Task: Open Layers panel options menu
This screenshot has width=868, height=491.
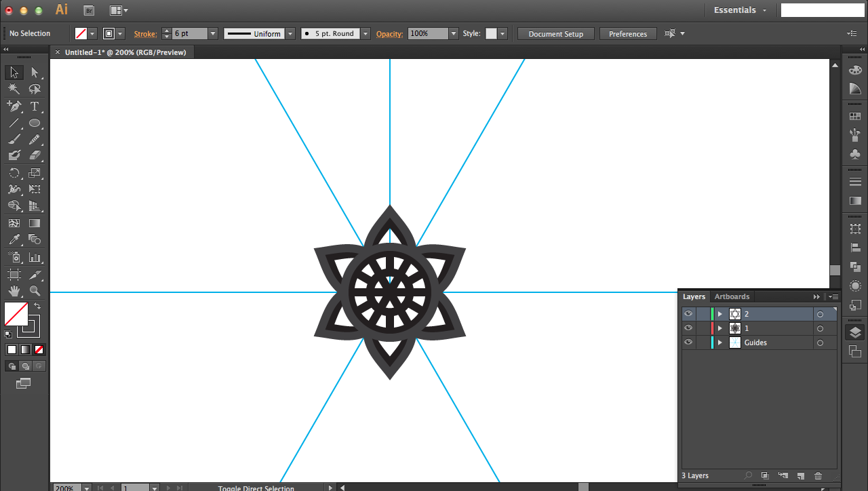Action: pyautogui.click(x=833, y=296)
